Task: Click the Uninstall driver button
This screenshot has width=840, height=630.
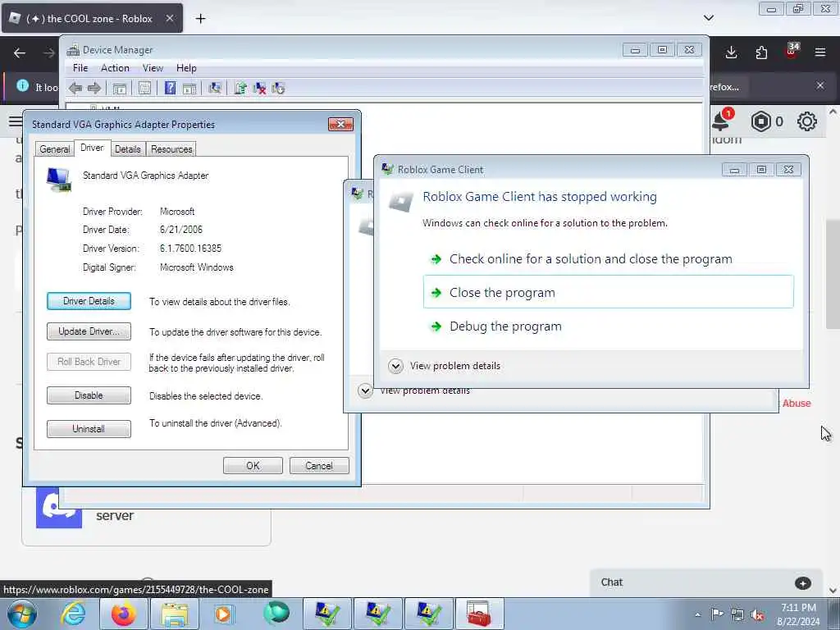Action: pyautogui.click(x=89, y=429)
